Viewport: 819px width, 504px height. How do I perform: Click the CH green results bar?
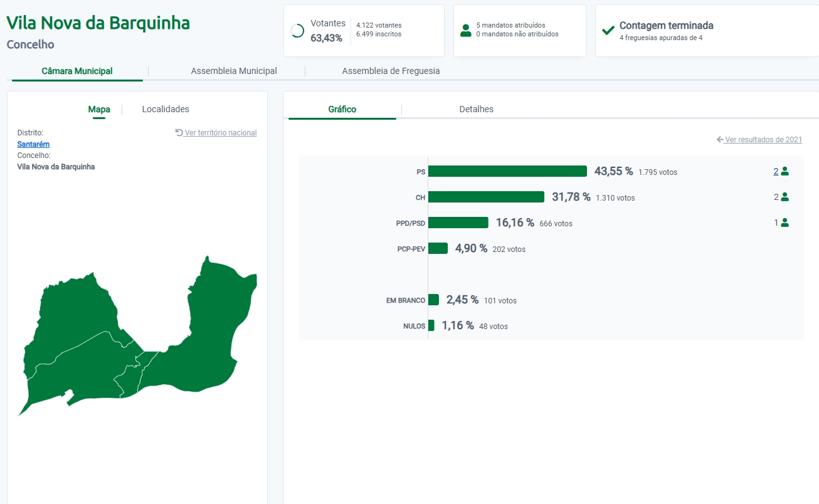pos(485,197)
